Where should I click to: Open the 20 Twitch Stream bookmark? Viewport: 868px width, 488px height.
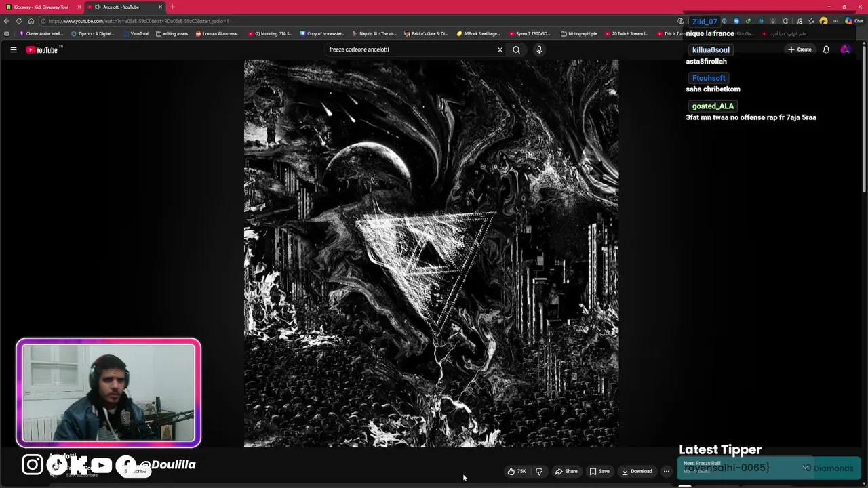coord(627,33)
